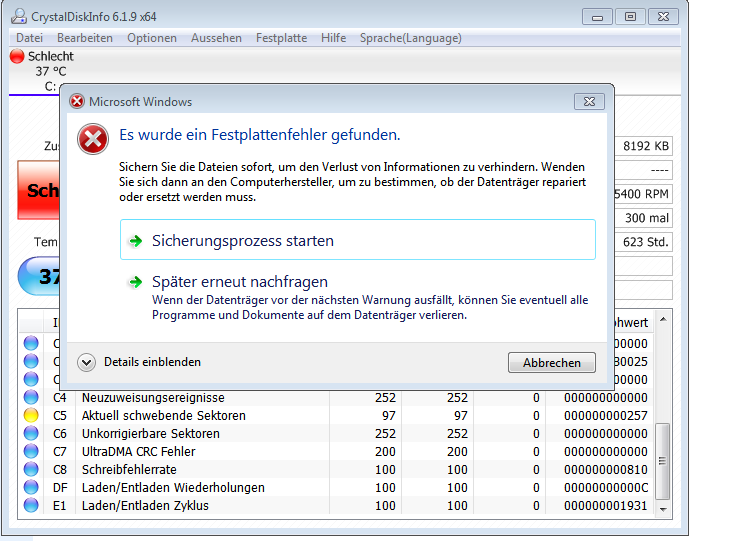The width and height of the screenshot is (729, 541).
Task: Click the 623 Std. power-on hours field
Action: (x=643, y=242)
